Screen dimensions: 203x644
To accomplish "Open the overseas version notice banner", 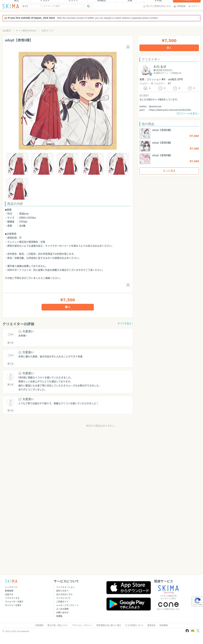I will coord(101,18).
